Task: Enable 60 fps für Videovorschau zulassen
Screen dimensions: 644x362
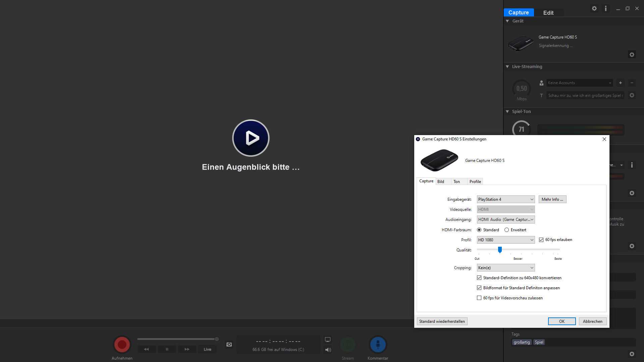Action: (479, 298)
